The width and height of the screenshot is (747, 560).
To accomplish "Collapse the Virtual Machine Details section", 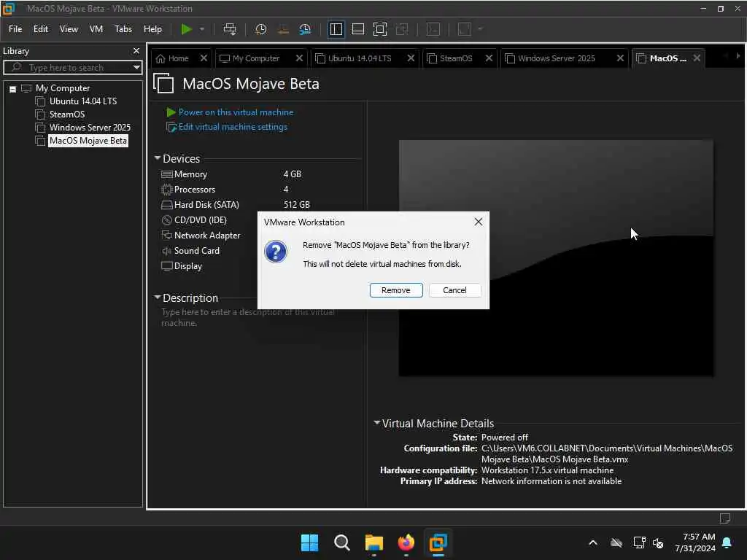I will pos(377,422).
